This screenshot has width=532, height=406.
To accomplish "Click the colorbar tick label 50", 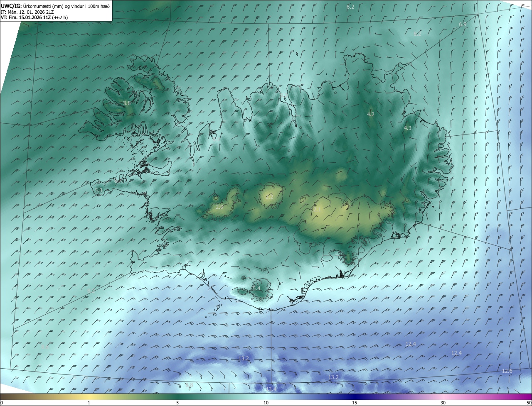I will 529,403.
